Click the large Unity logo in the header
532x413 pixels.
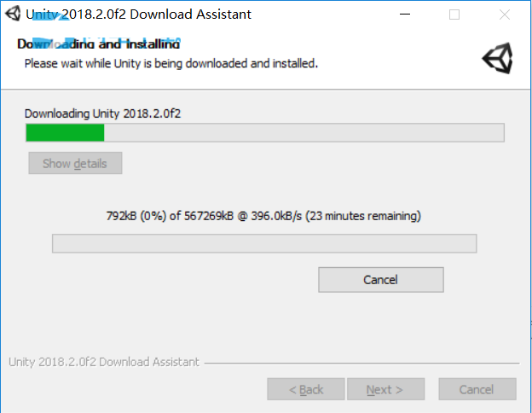click(497, 58)
